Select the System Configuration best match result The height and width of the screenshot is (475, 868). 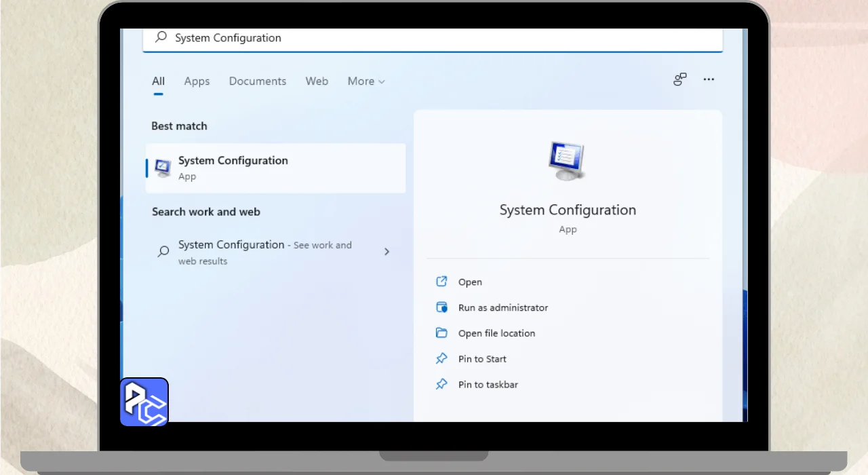click(x=275, y=168)
